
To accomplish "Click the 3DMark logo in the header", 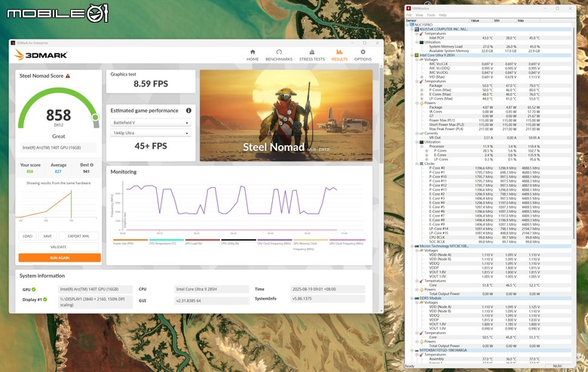I will pyautogui.click(x=41, y=55).
